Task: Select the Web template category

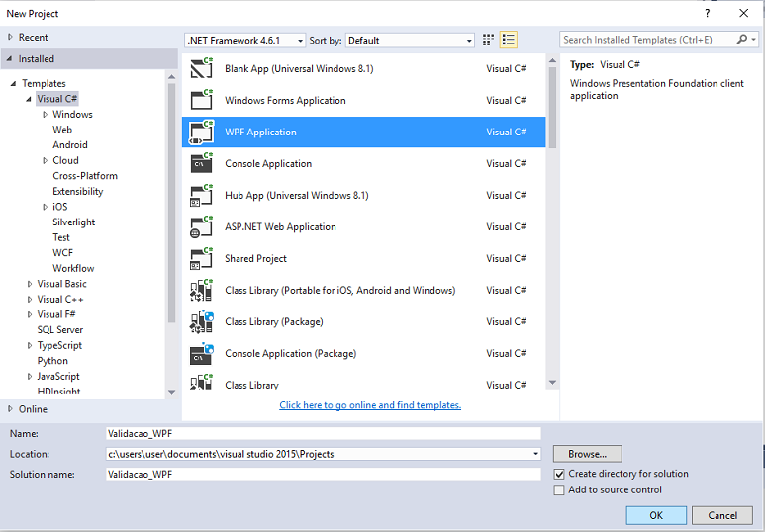Action: [62, 130]
